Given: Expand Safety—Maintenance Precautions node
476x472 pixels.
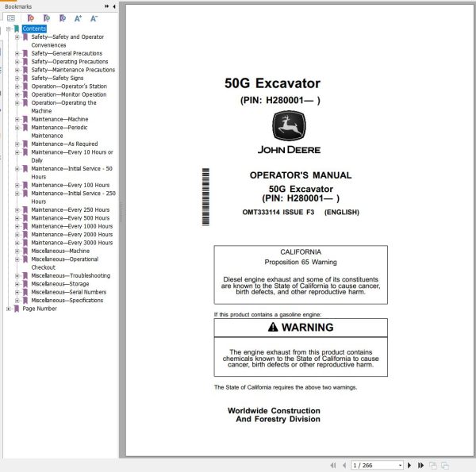Looking at the screenshot, I should click(17, 70).
